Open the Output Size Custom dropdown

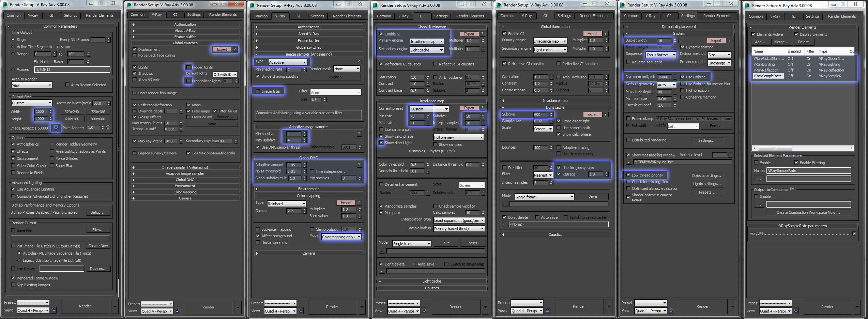pos(32,103)
